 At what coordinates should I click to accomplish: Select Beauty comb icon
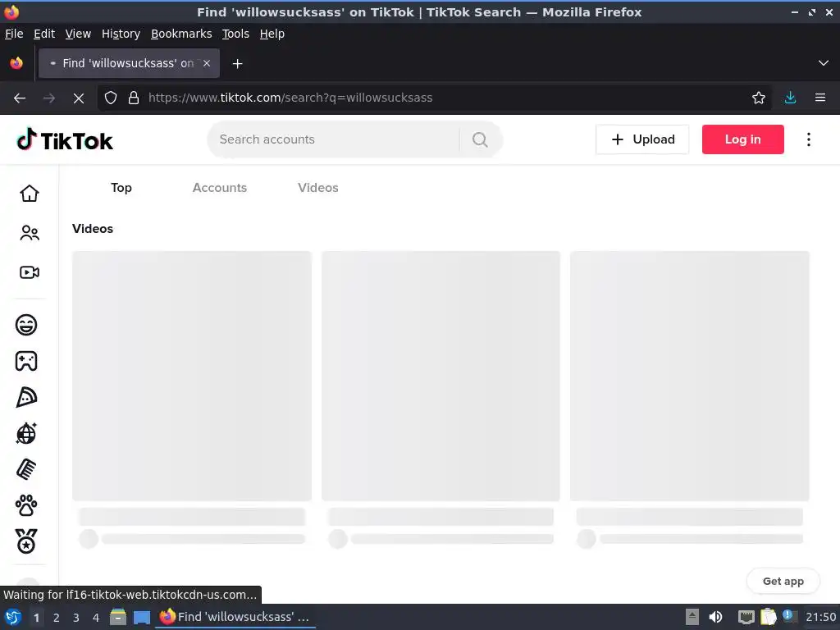(x=26, y=470)
